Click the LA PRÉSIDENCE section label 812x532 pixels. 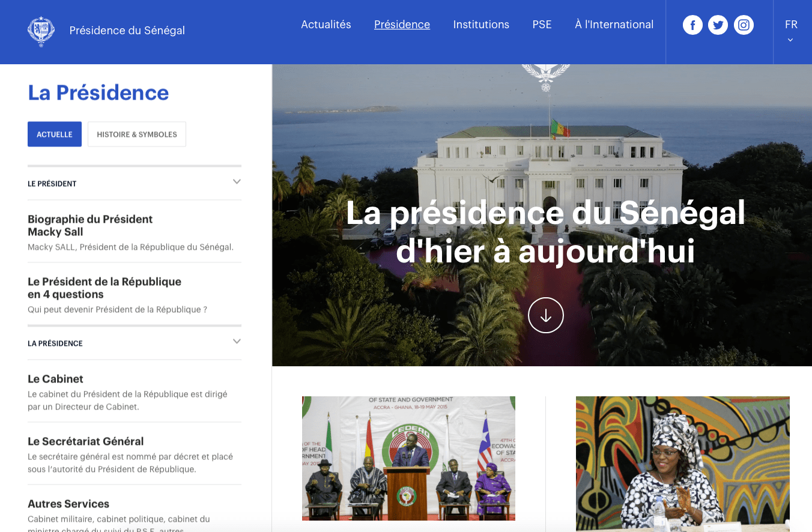pos(55,343)
